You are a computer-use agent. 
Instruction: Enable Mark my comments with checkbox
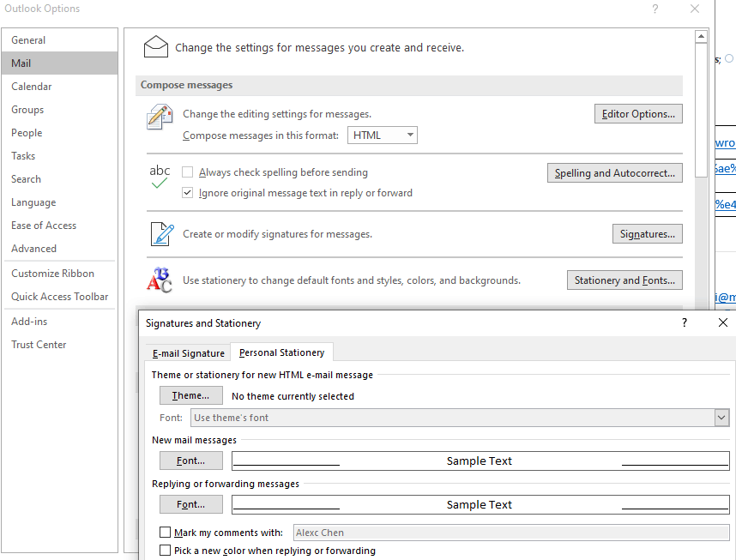tap(165, 533)
